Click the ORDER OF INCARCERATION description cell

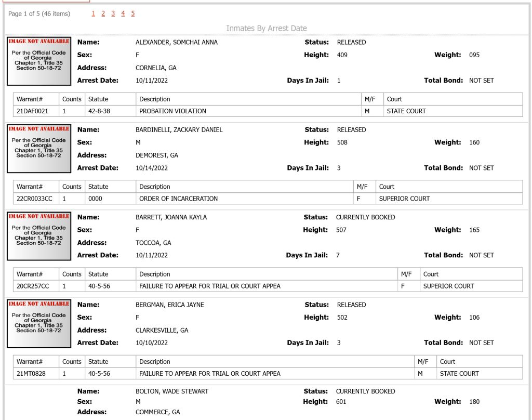click(244, 199)
